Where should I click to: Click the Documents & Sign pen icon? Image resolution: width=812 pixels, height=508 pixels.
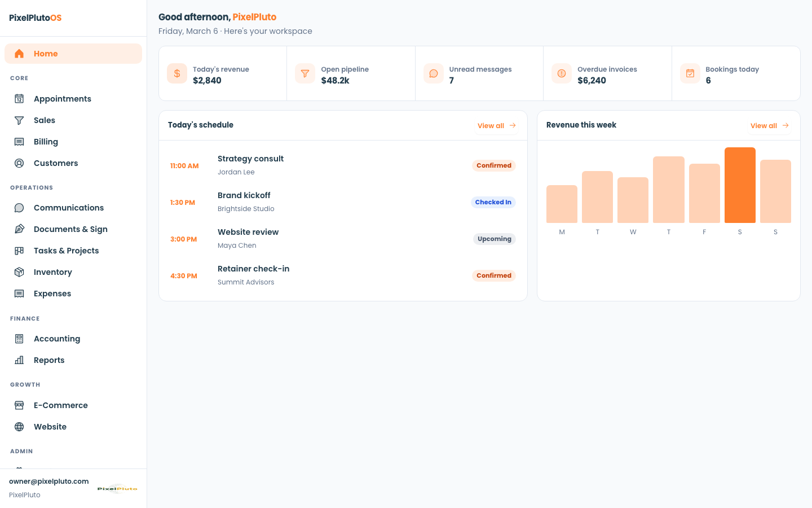(x=19, y=229)
